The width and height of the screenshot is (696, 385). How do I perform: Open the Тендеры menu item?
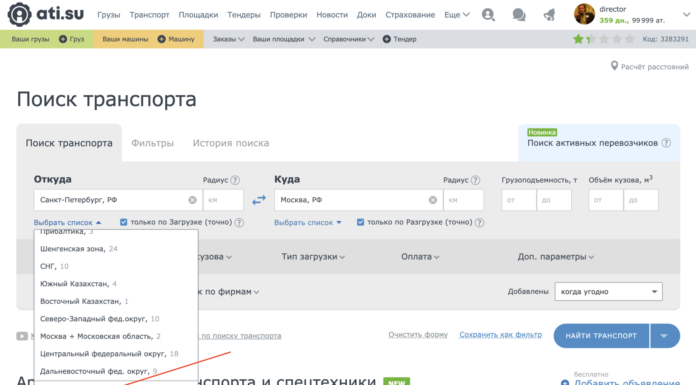[244, 15]
